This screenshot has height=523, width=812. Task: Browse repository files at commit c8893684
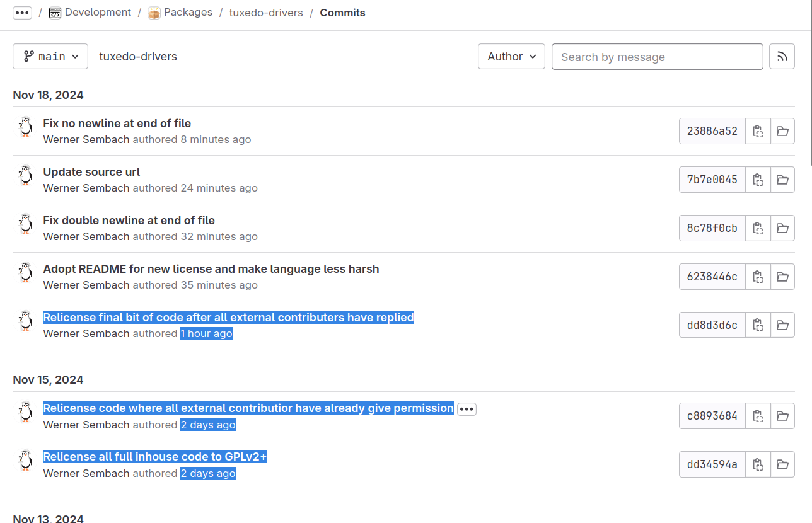[782, 416]
